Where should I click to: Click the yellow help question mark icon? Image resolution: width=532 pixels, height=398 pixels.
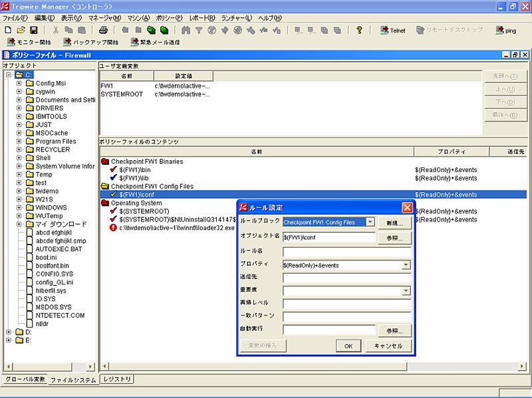[359, 30]
